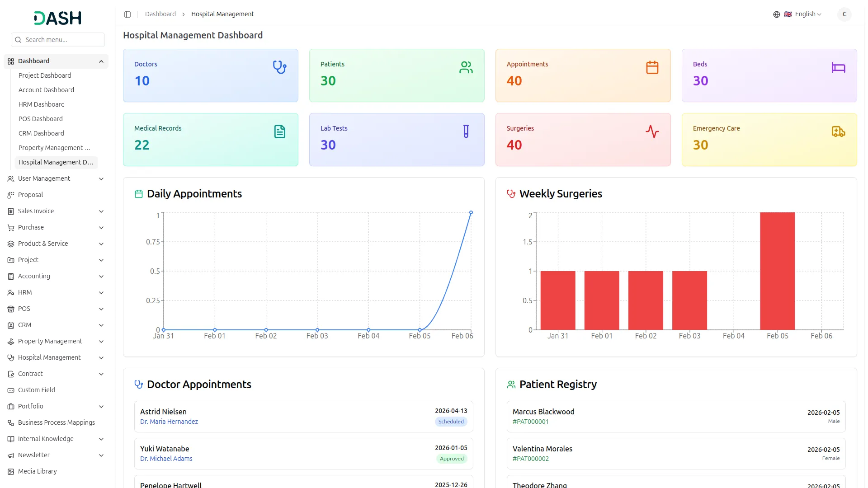Click the Search menu input field
Viewport: 868px width, 488px height.
62,40
